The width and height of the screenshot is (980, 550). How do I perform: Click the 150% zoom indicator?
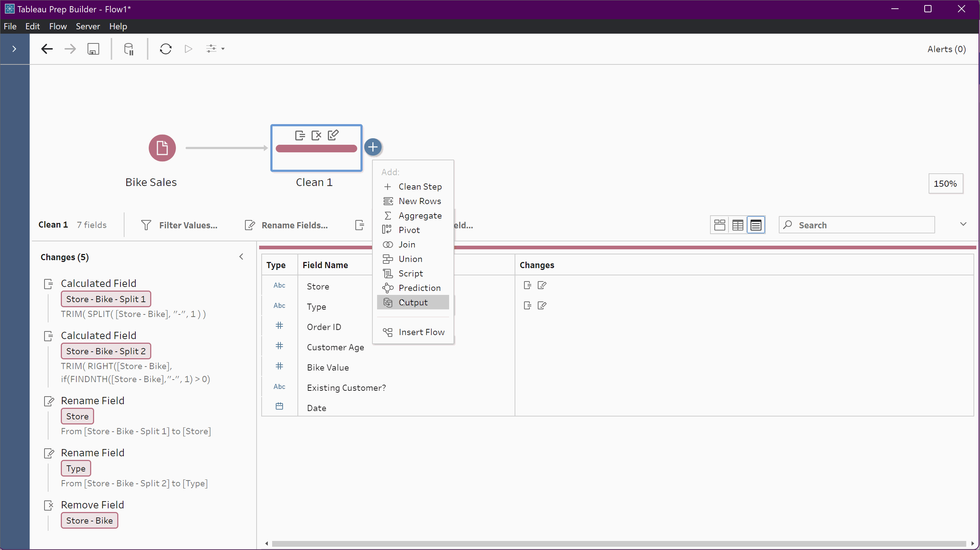946,183
